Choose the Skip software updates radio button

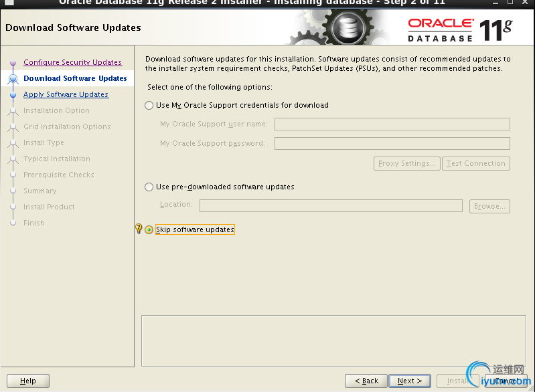[149, 229]
